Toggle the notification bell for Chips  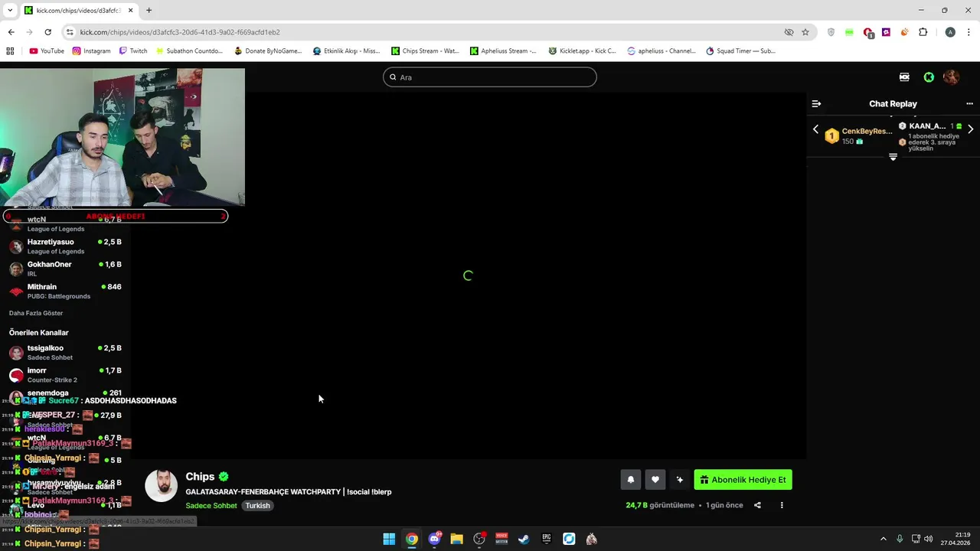tap(631, 480)
